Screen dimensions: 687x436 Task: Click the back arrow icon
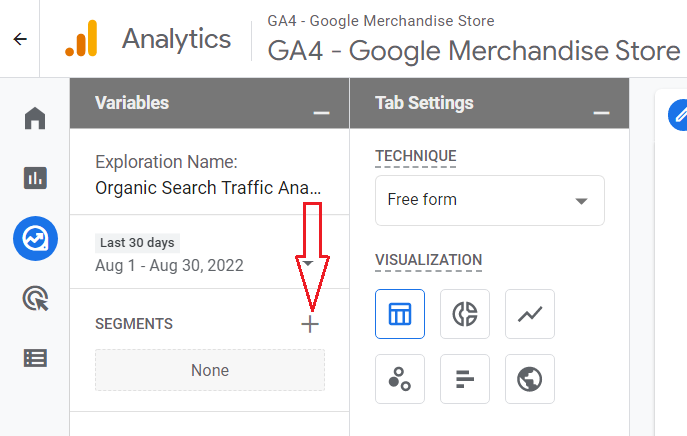click(20, 40)
